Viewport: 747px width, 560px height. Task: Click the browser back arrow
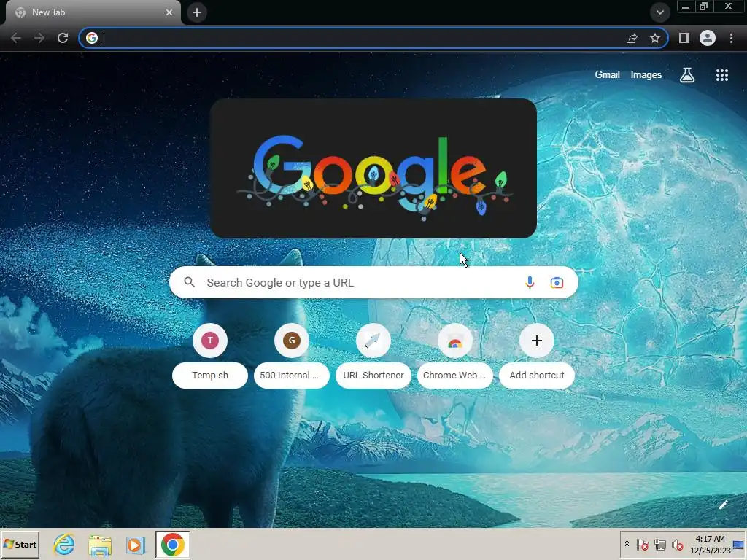click(x=16, y=38)
